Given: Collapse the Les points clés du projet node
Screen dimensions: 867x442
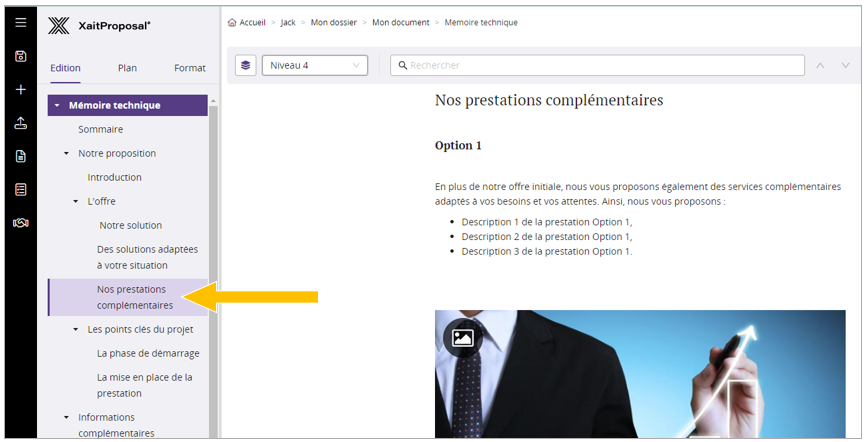Looking at the screenshot, I should 76,330.
